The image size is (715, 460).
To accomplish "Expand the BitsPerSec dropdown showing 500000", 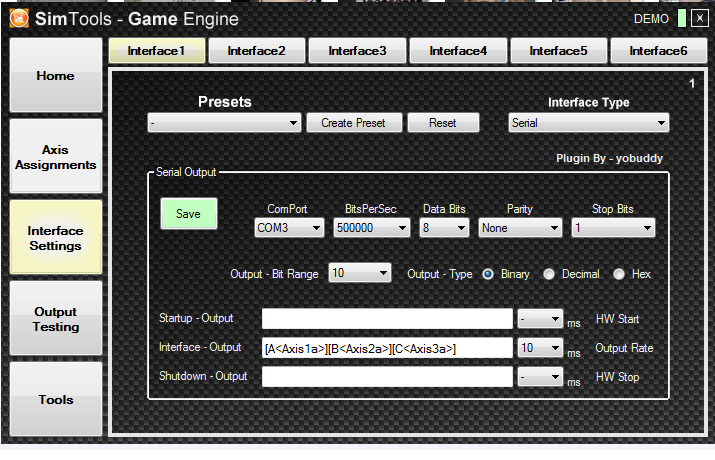I will pyautogui.click(x=372, y=227).
